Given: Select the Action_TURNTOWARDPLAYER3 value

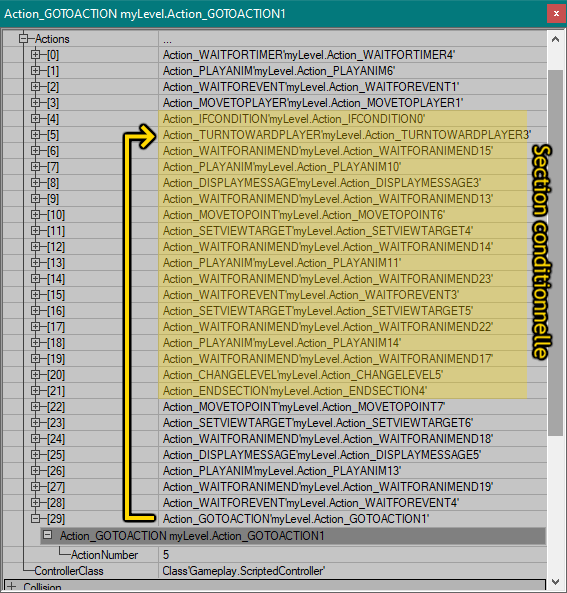Looking at the screenshot, I should tap(347, 135).
